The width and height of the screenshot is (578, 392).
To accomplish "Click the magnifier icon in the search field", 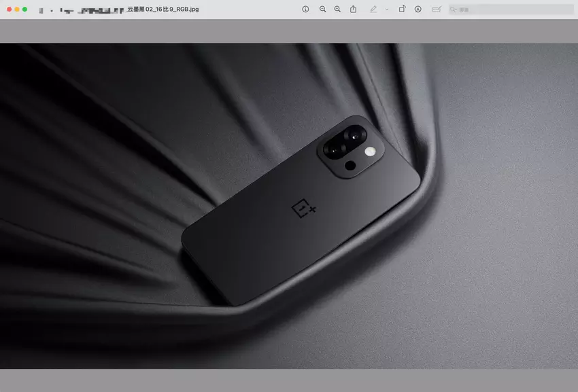I will click(451, 9).
